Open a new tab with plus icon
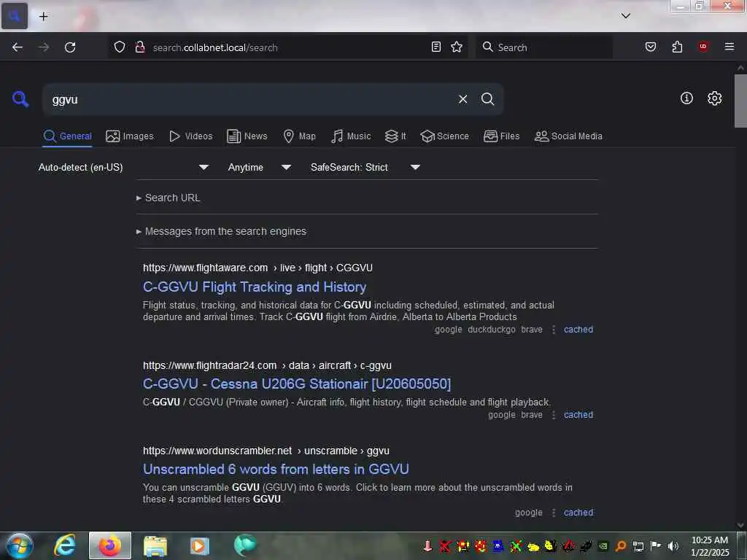 click(43, 17)
